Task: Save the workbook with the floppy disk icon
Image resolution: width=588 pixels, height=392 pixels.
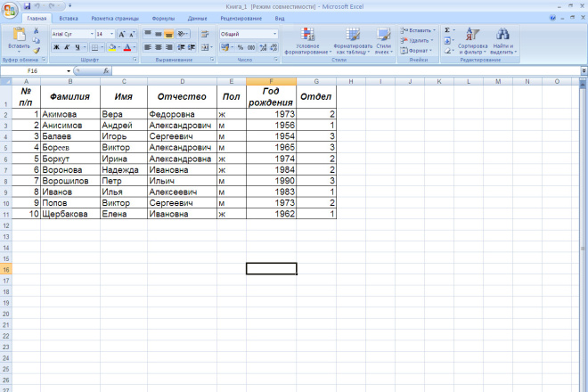Action: (x=29, y=5)
